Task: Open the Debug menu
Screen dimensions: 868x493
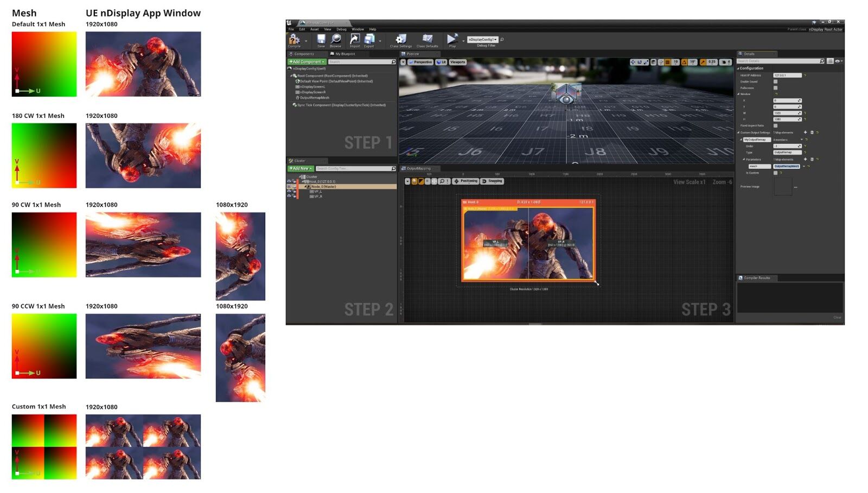Action: coord(341,29)
